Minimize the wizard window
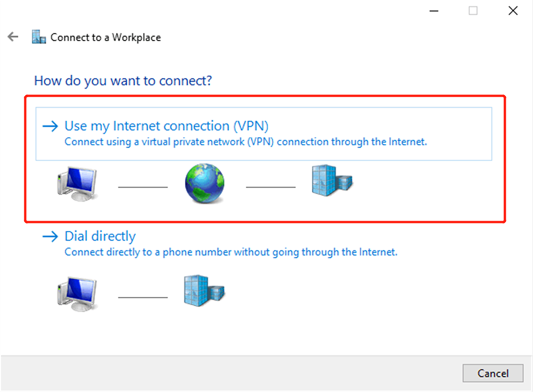The image size is (533, 392). point(434,10)
